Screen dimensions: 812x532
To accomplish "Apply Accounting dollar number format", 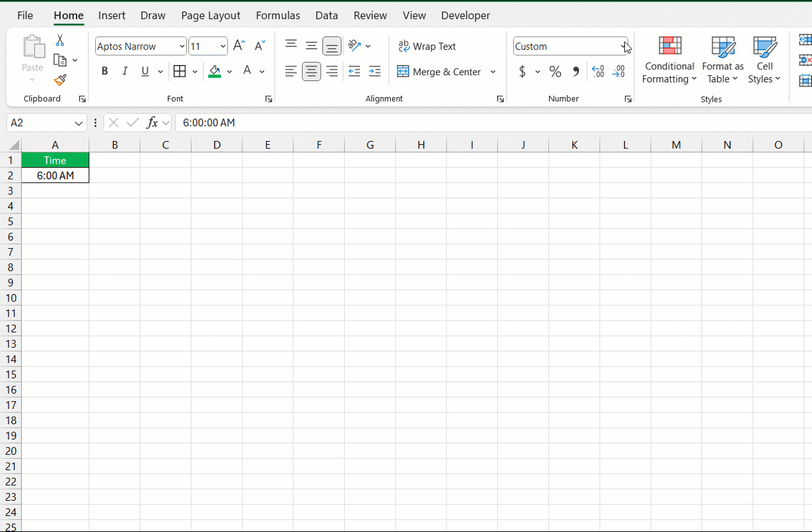I will tap(522, 71).
